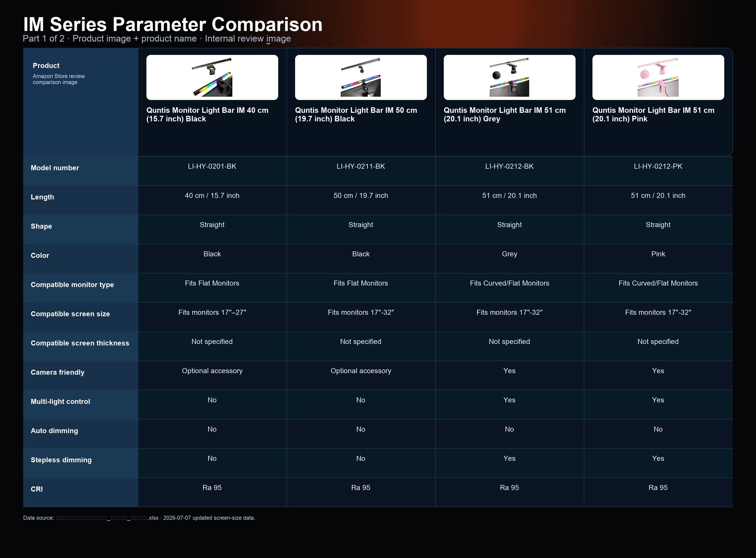Select Multi-light control 'Yes' in Pink column
Image resolution: width=756 pixels, height=558 pixels.
(x=658, y=400)
